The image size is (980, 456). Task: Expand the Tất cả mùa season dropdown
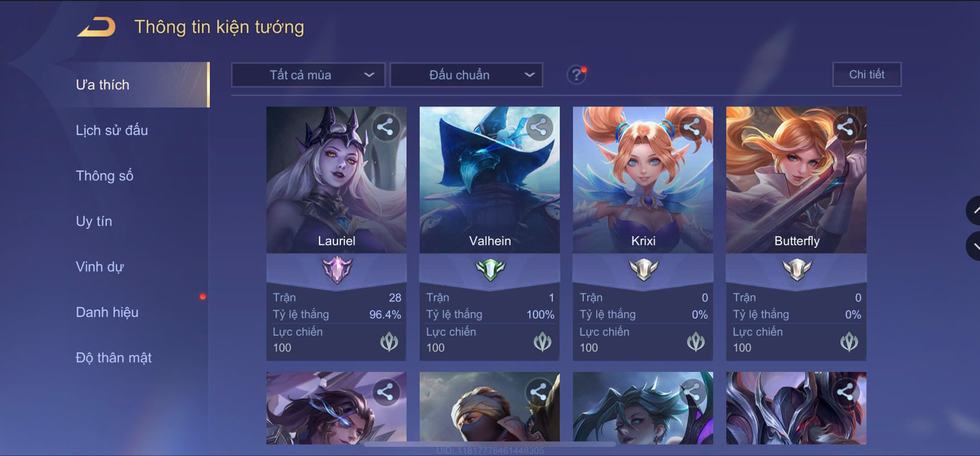pos(308,75)
